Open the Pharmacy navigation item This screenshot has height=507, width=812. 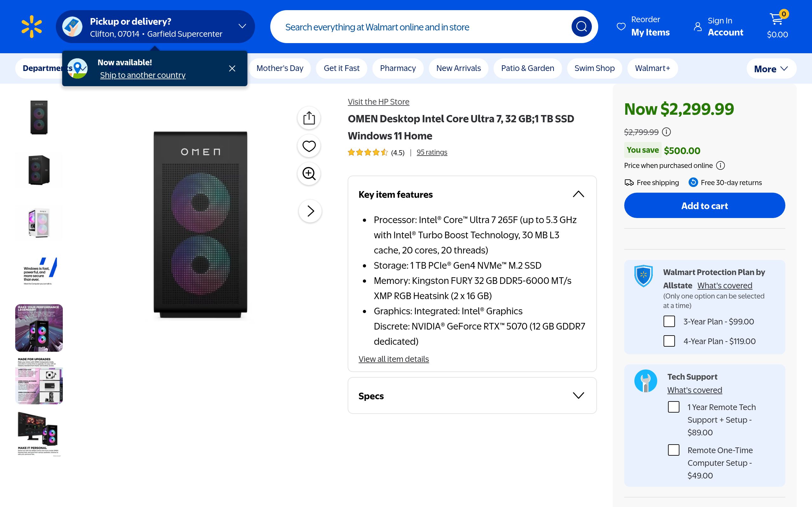tap(398, 68)
